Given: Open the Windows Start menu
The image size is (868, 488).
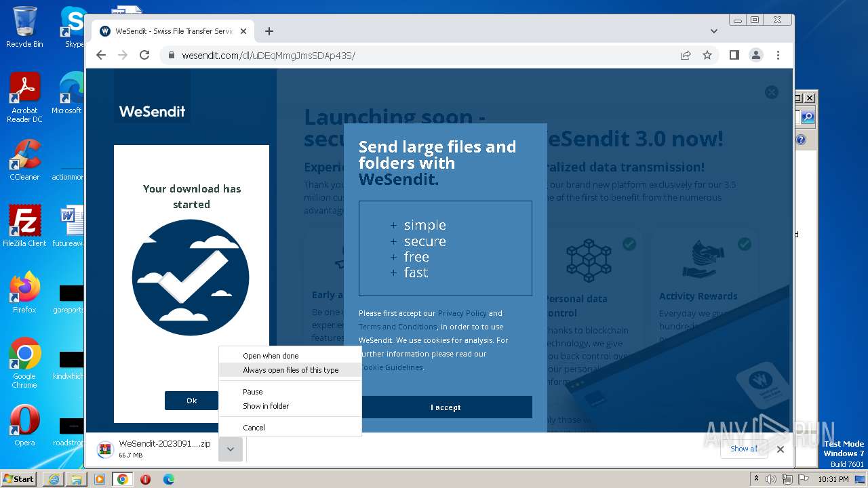Looking at the screenshot, I should click(x=18, y=479).
